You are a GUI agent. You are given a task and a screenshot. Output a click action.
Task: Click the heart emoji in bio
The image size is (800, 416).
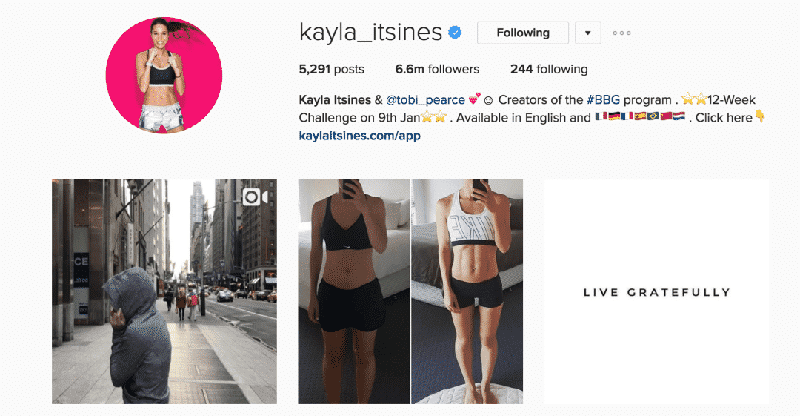click(x=474, y=99)
